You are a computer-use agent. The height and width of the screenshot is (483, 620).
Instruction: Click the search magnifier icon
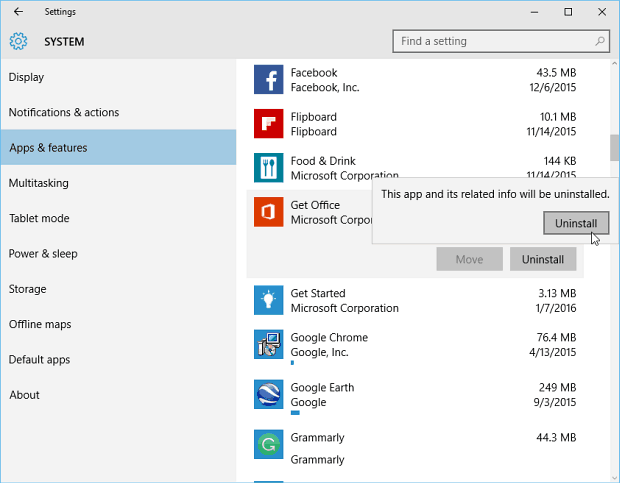point(600,41)
